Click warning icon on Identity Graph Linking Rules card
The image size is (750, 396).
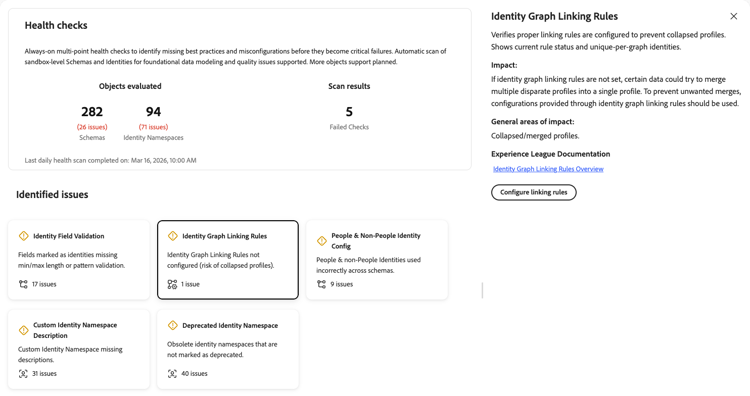tap(173, 236)
